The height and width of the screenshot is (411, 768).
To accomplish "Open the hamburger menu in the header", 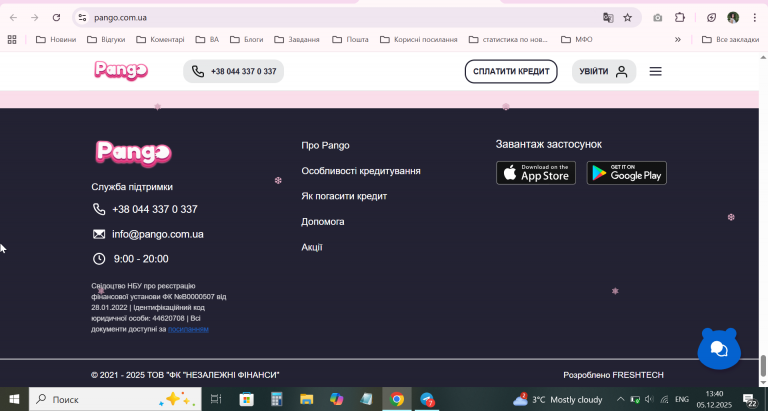I will [655, 72].
